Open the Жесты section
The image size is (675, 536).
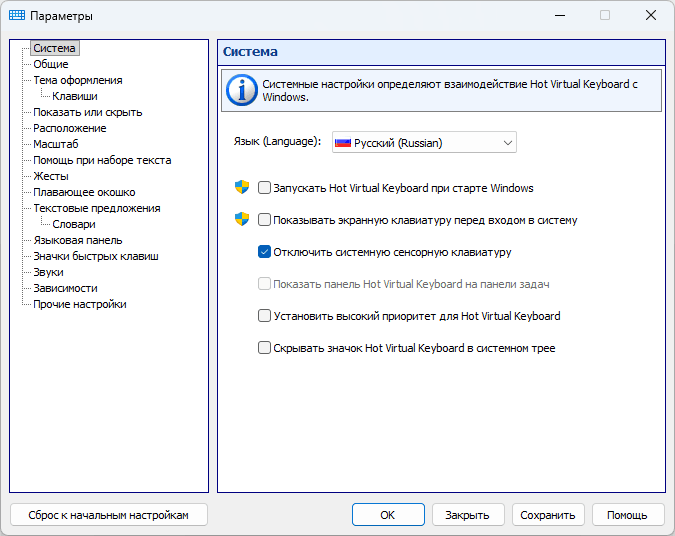click(51, 176)
